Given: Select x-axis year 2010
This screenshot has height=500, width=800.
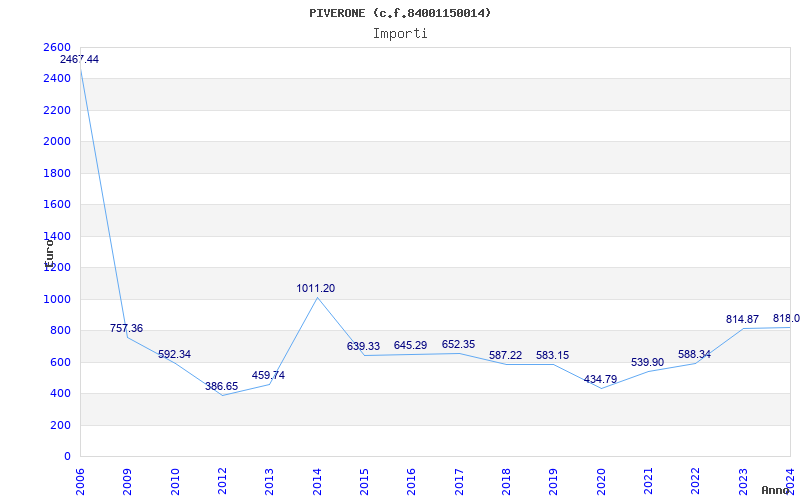Looking at the screenshot, I should tap(175, 481).
